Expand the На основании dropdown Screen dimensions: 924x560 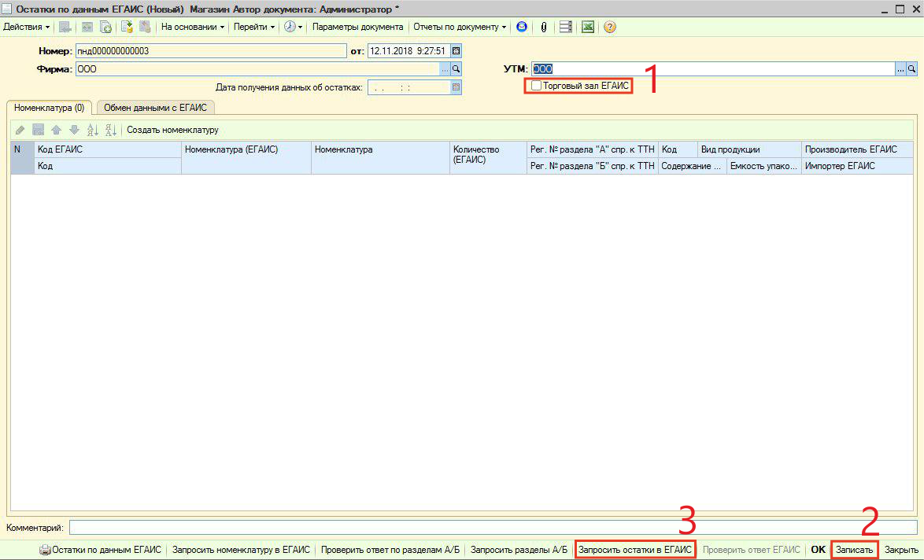click(x=193, y=27)
